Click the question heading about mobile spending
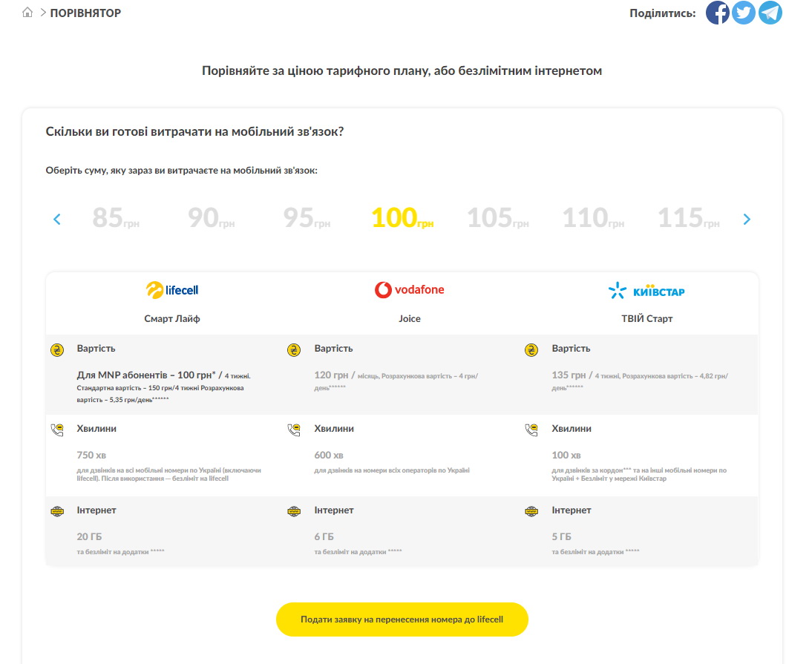The width and height of the screenshot is (812, 664). click(x=194, y=132)
